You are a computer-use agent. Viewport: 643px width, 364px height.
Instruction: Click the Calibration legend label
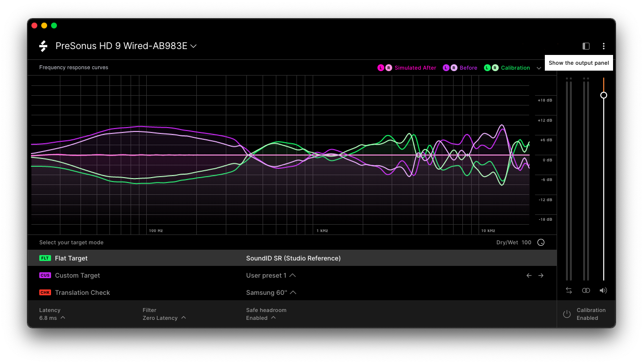tap(515, 68)
